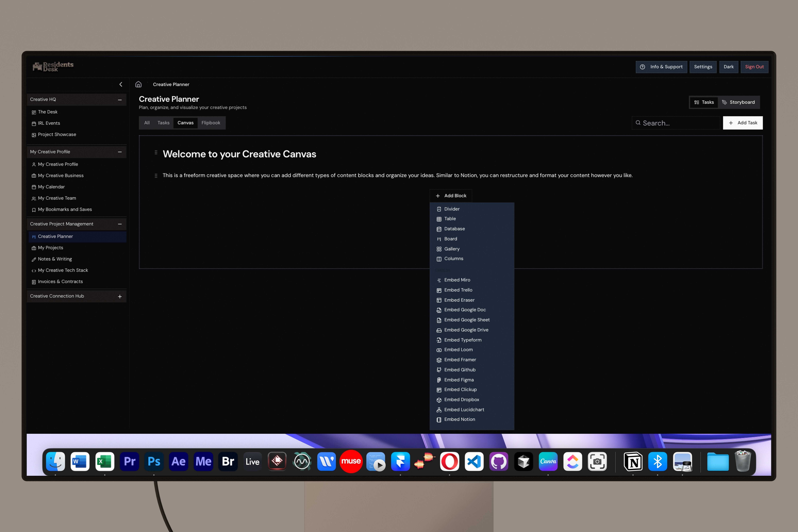Image resolution: width=798 pixels, height=532 pixels.
Task: Collapse the sidebar with the chevron arrow
Action: click(121, 84)
